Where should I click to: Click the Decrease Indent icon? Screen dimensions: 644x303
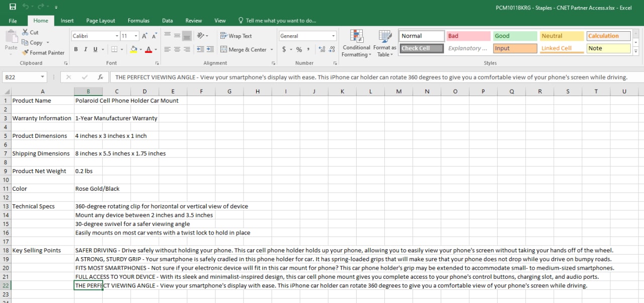[x=201, y=49]
